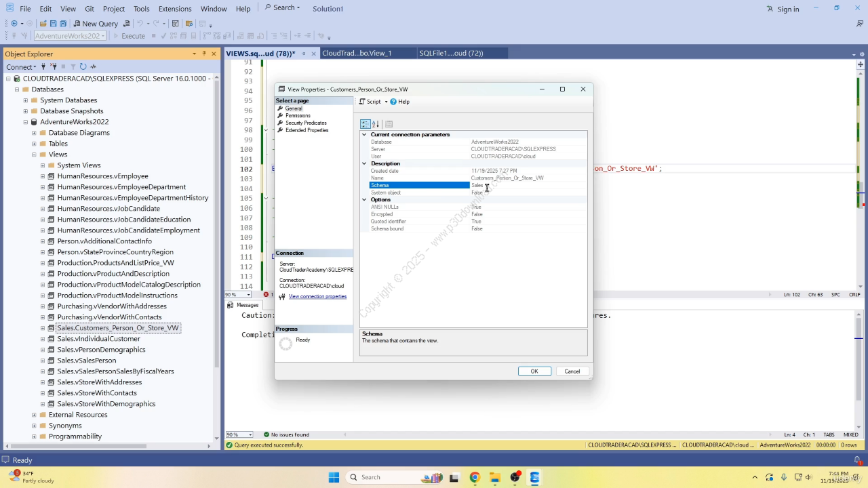
Task: Click the Open File folder icon
Action: (x=43, y=24)
